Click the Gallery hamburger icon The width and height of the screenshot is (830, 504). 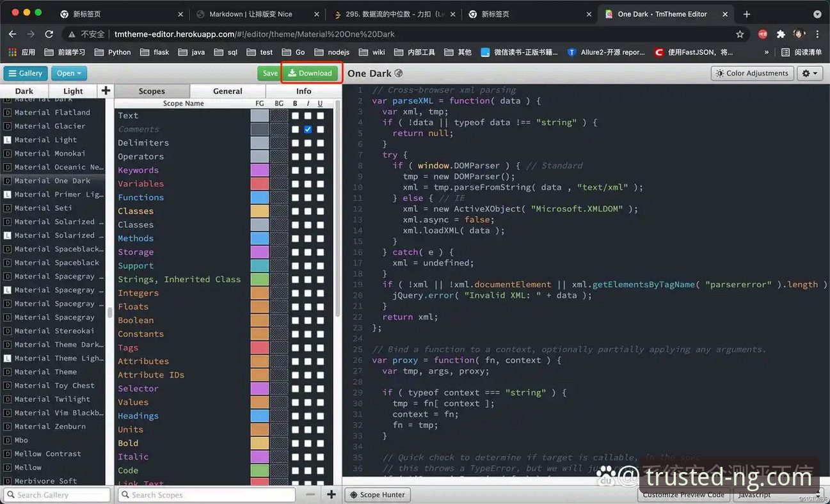(12, 74)
